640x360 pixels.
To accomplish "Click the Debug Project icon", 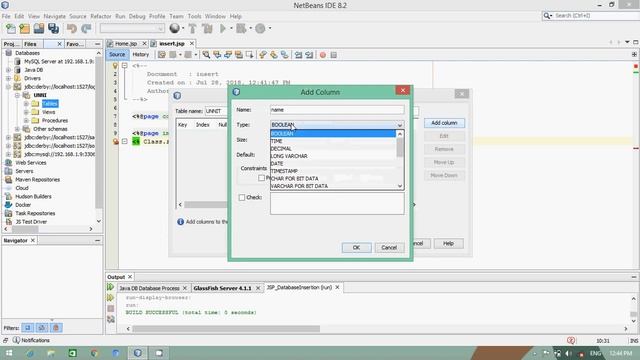I will pyautogui.click(x=241, y=28).
